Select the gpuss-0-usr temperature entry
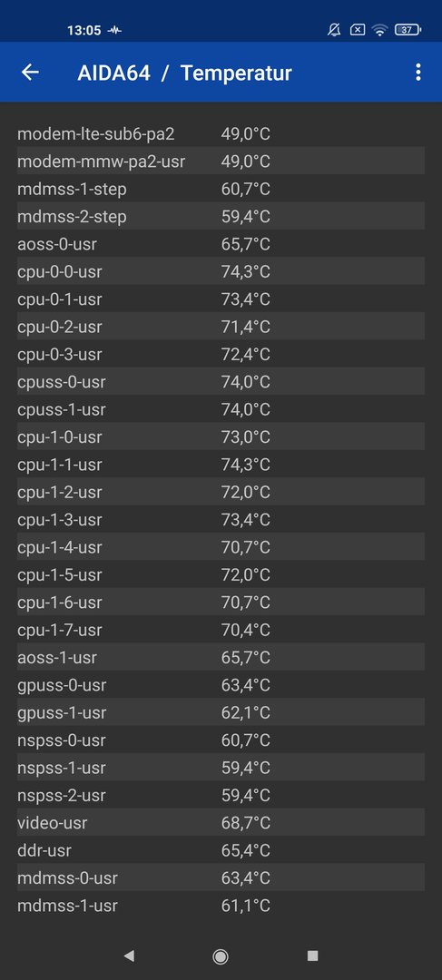Image resolution: width=442 pixels, height=980 pixels. (x=221, y=685)
